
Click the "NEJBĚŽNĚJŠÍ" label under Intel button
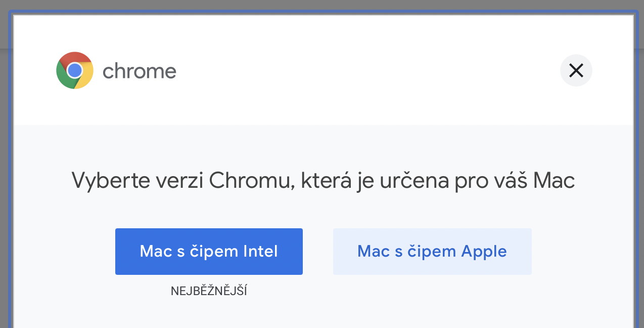pyautogui.click(x=209, y=291)
